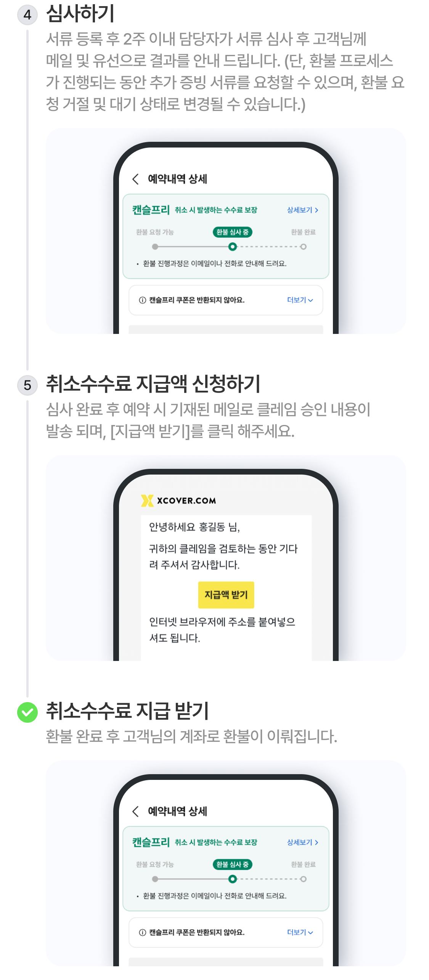Click green progress marker in first refund tracker
Image resolution: width=429 pixels, height=980 pixels.
232,247
